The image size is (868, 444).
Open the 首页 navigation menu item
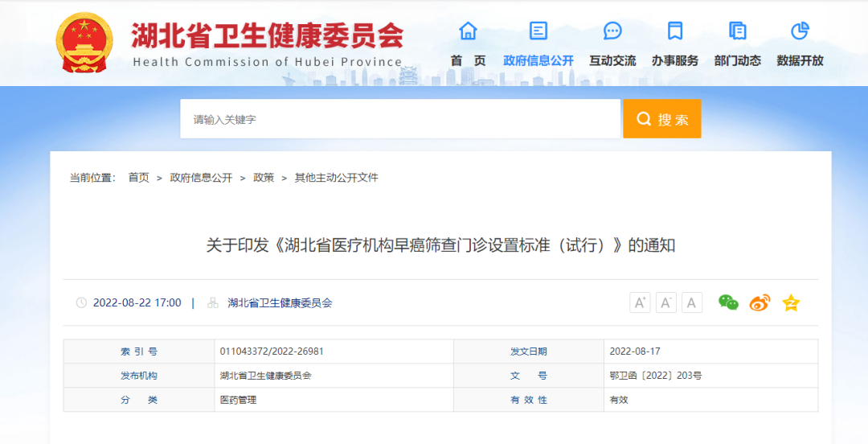pos(468,60)
